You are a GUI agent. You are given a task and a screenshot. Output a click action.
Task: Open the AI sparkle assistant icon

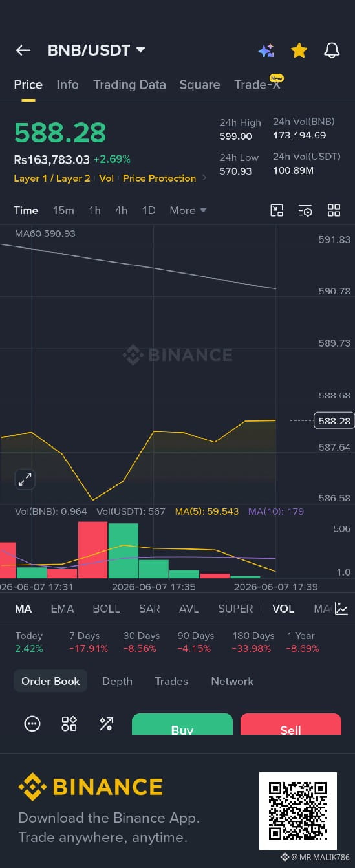click(x=266, y=50)
